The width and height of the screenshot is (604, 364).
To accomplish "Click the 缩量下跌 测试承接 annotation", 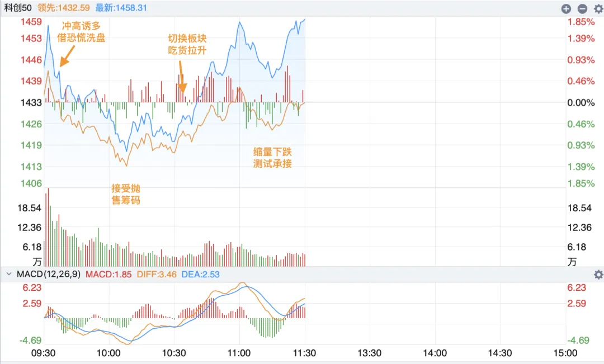I will (x=272, y=158).
